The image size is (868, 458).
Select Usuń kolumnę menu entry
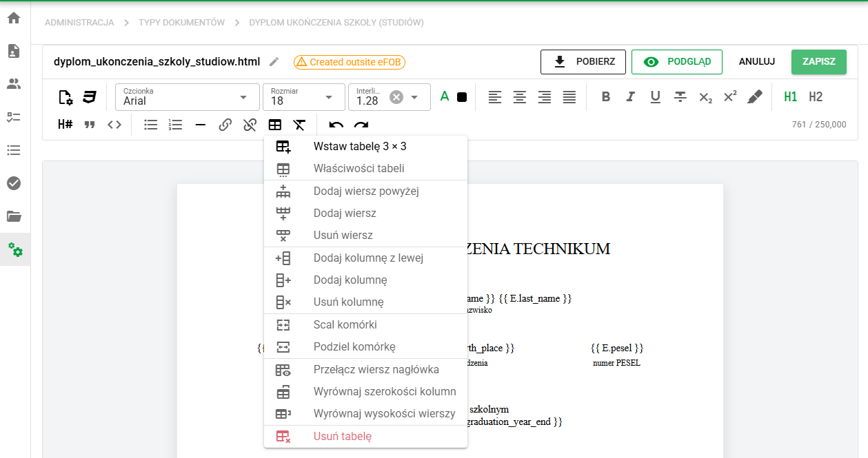tap(365, 302)
